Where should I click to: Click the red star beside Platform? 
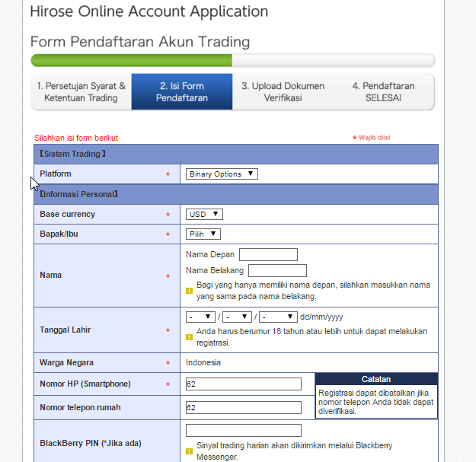[168, 174]
